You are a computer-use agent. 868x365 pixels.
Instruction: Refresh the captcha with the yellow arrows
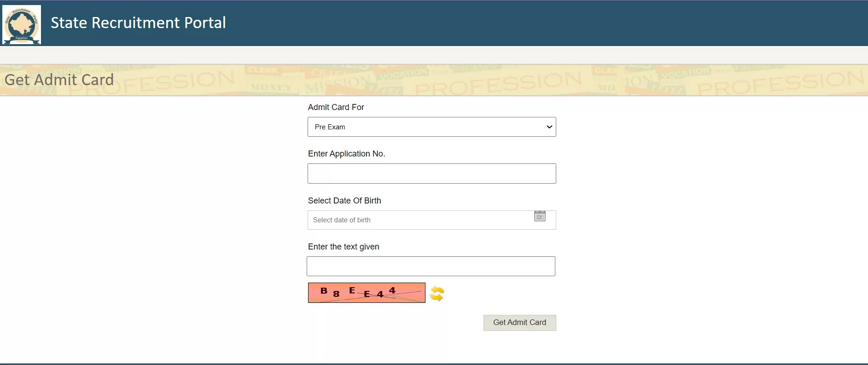pos(437,293)
